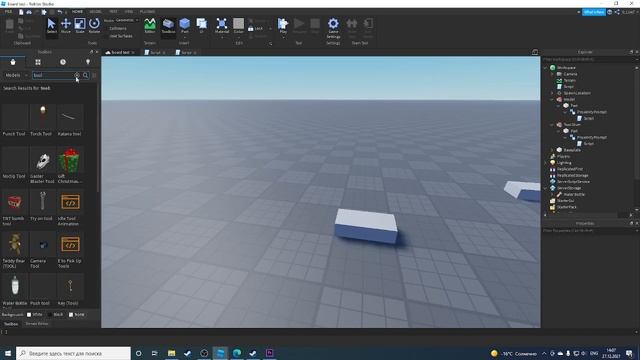Viewport: 640px width, 360px height.
Task: Activate the Move tool
Action: (66, 26)
